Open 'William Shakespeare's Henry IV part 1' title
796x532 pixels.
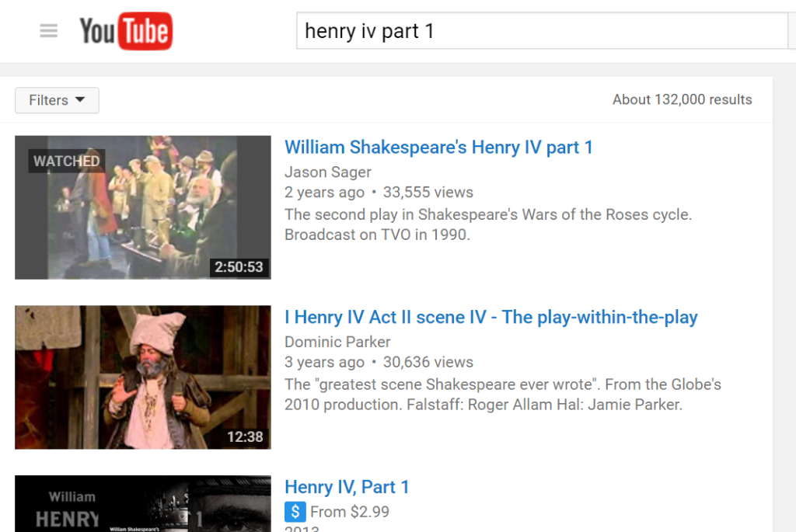(438, 148)
